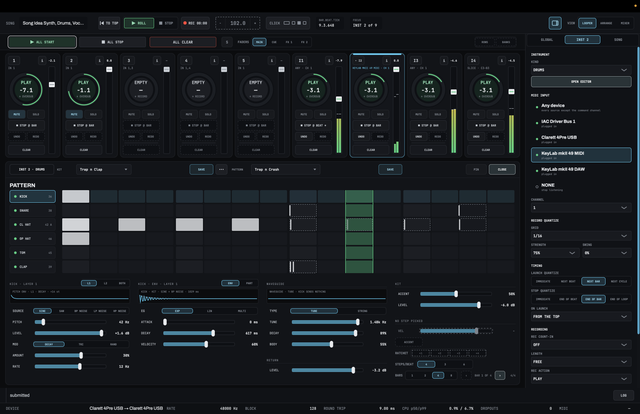Expand the From The Top dropdown

tap(581, 317)
